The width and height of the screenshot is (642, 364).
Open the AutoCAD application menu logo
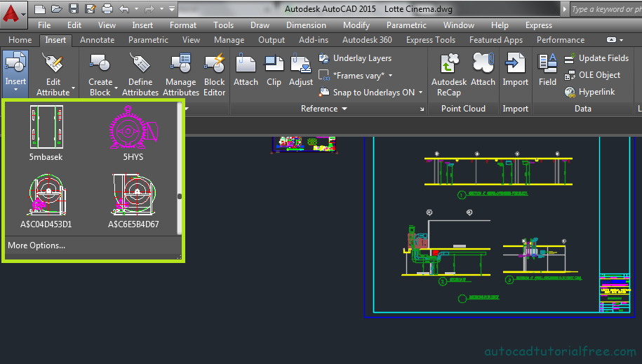point(13,14)
